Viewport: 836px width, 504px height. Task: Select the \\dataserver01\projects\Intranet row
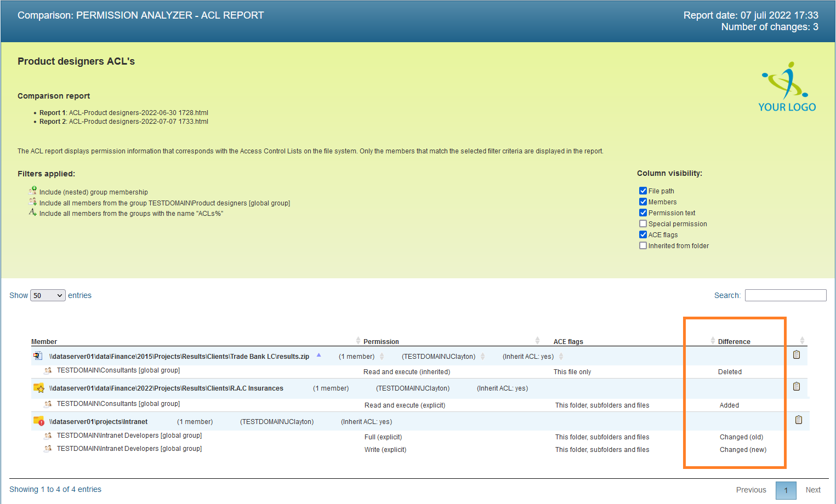pos(98,421)
